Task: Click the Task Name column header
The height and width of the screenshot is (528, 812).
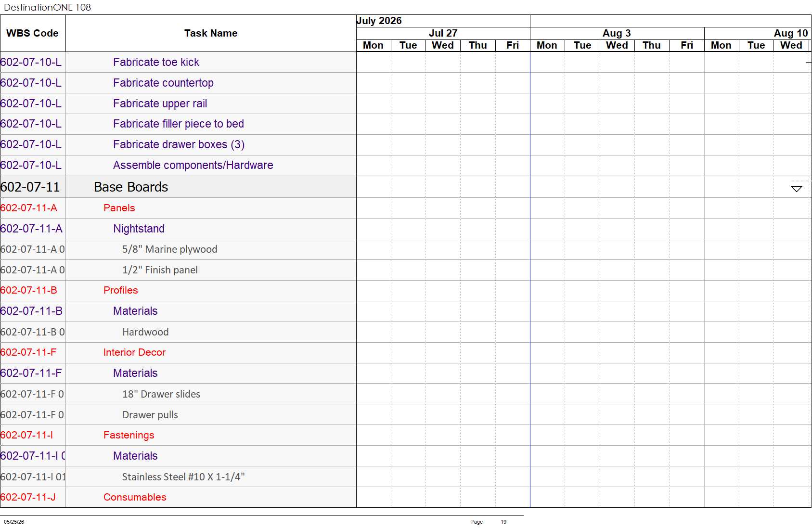Action: click(x=211, y=33)
